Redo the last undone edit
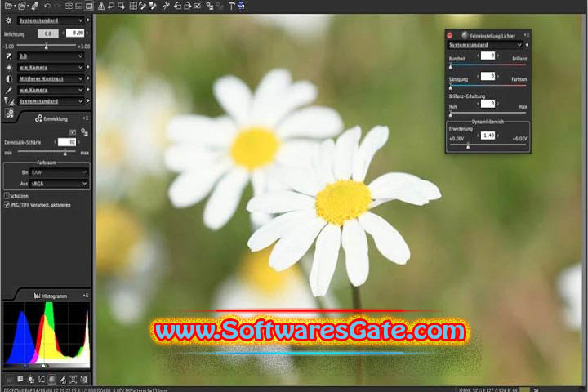This screenshot has height=392, width=588. point(57,6)
